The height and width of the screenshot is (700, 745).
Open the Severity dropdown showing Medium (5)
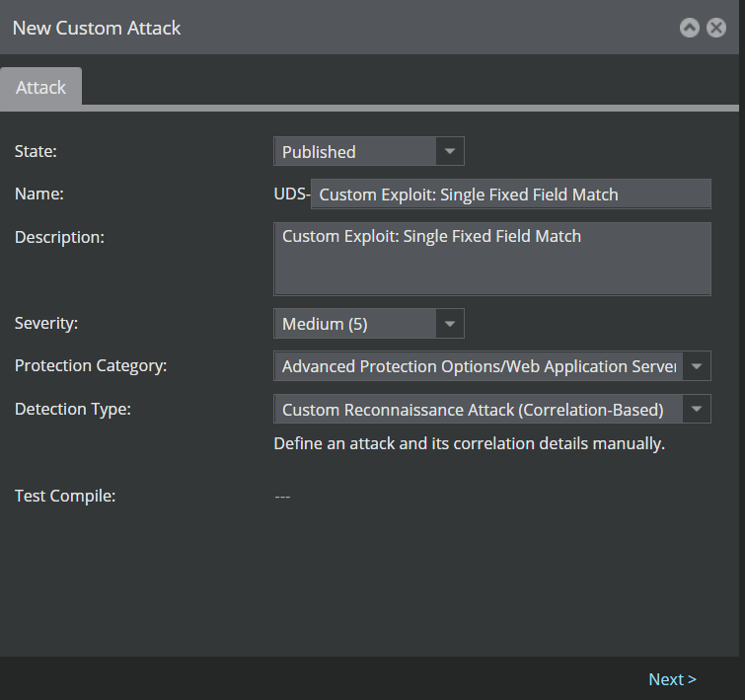point(369,324)
